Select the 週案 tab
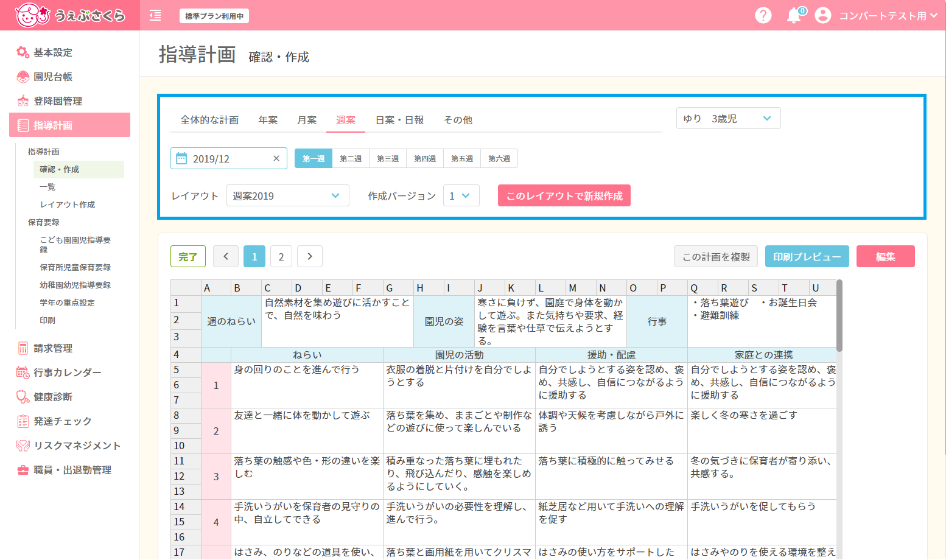This screenshot has width=946, height=560. click(346, 120)
